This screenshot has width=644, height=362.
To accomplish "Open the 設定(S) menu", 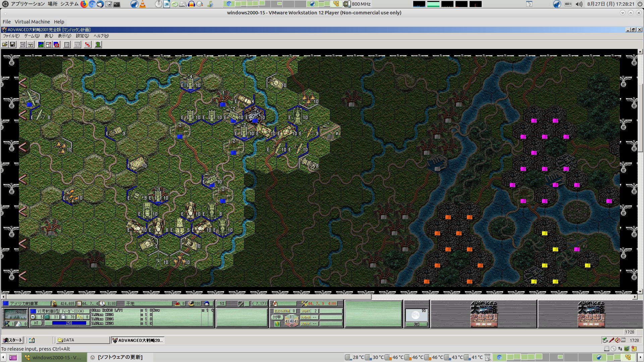I will 82,36.
